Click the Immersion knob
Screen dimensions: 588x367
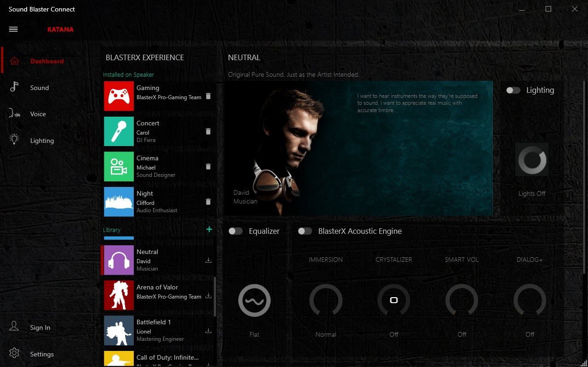coord(326,300)
